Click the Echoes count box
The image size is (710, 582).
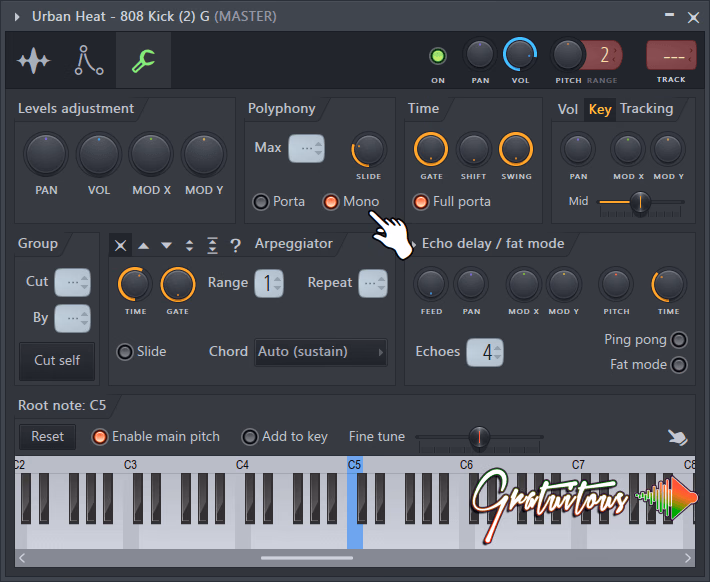485,352
